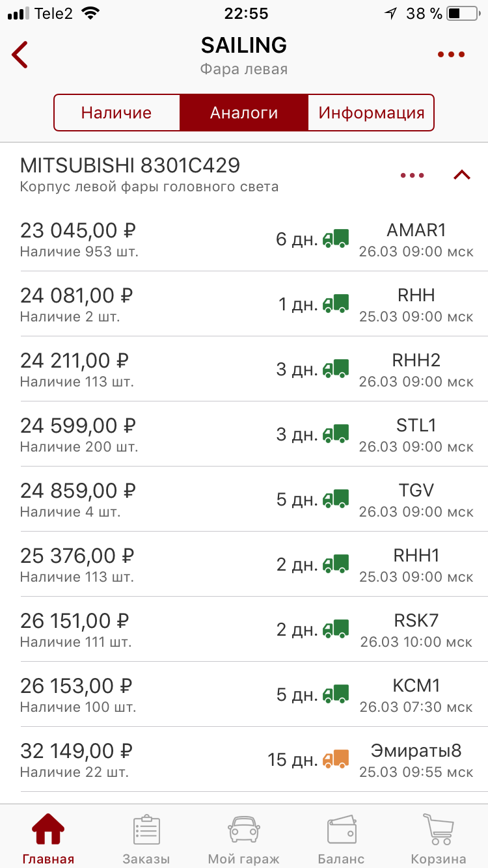Open MITSUBISHI 8301C429 three-dot options
The image size is (488, 868).
(x=413, y=175)
